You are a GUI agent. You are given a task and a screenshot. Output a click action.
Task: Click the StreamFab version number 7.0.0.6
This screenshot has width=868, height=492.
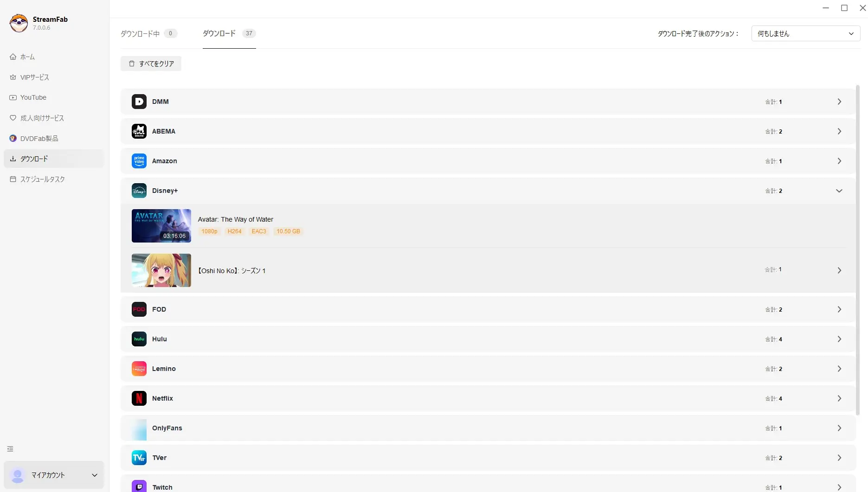(x=41, y=28)
